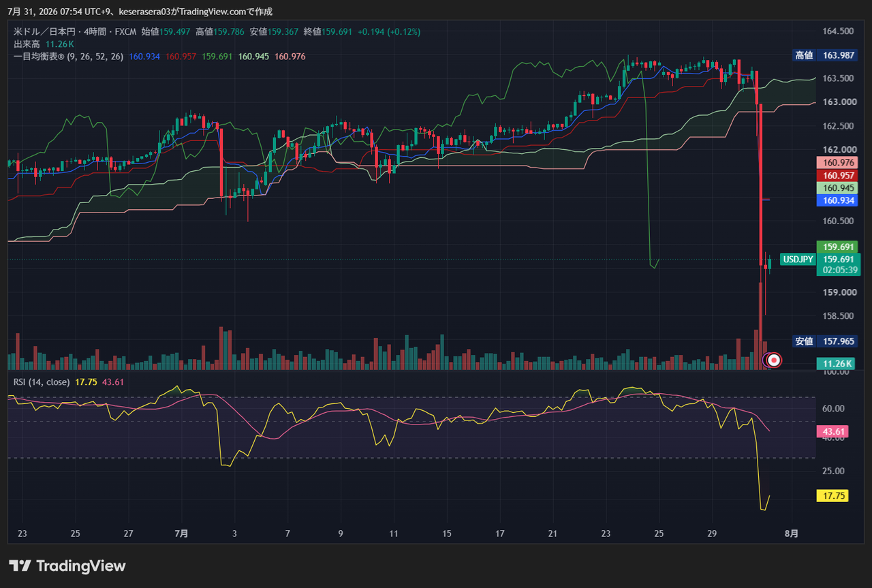Screen dimensions: 872x588
Task: Click the 17 date label on time axis
Action: [499, 533]
